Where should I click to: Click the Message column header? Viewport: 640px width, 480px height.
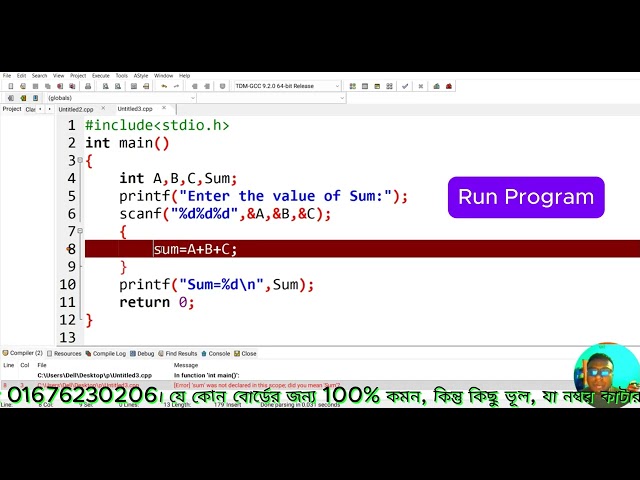(186, 365)
